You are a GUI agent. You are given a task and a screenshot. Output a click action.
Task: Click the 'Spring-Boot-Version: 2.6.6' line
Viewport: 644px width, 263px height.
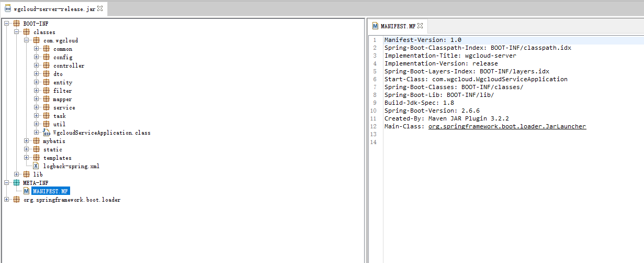click(x=432, y=111)
